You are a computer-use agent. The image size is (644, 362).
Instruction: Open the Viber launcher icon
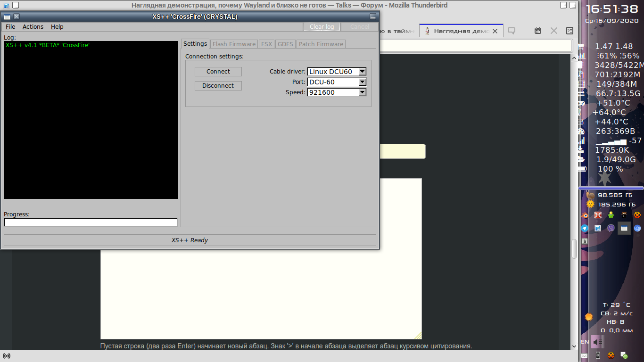[x=611, y=228]
